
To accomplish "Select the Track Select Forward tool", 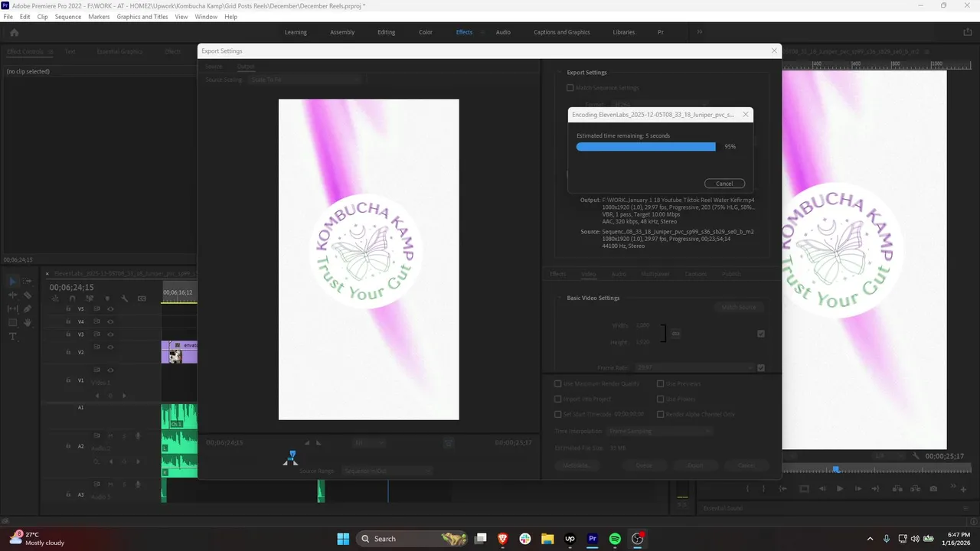I will [x=27, y=281].
